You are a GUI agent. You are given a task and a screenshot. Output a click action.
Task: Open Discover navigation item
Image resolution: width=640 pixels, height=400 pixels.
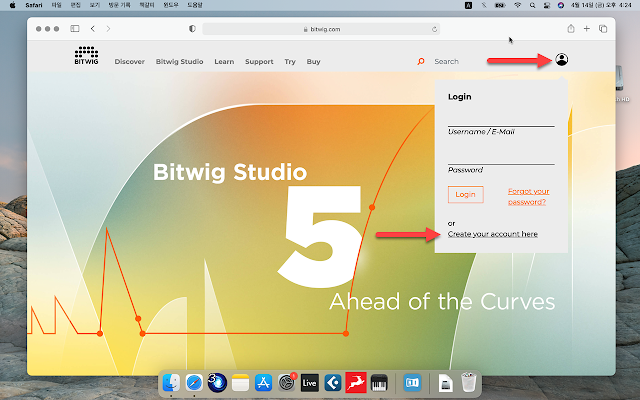pyautogui.click(x=129, y=62)
